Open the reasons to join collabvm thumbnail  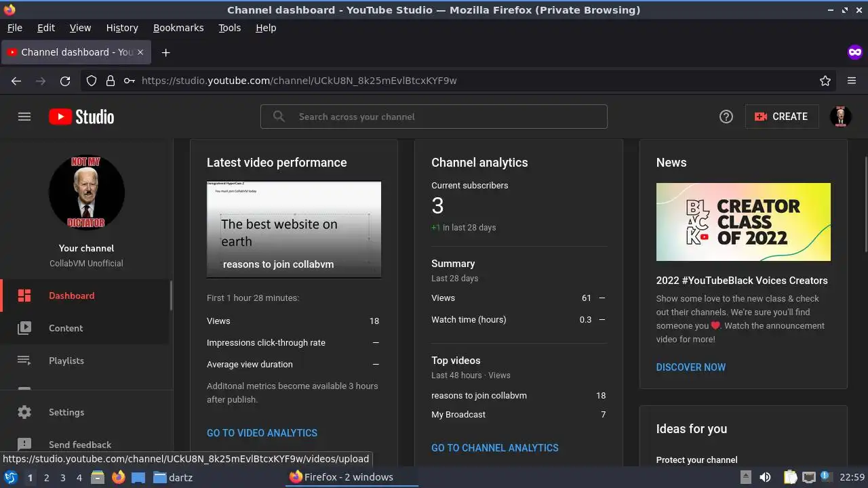(294, 229)
